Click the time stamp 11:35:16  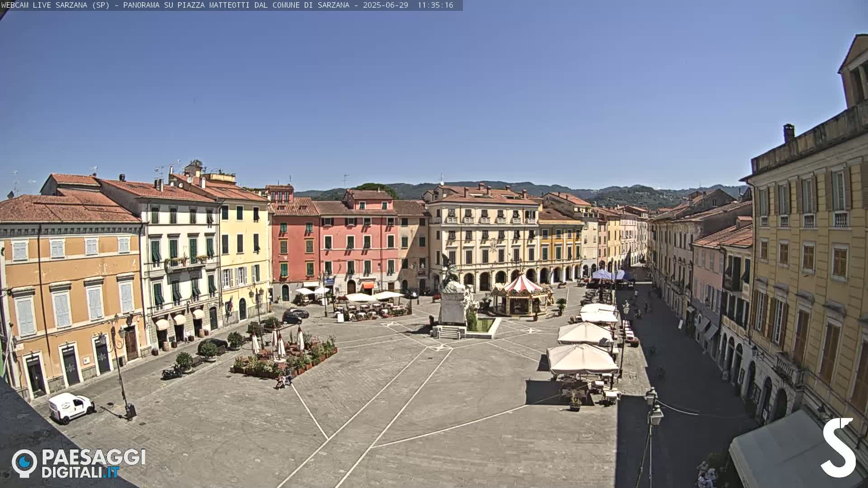tap(435, 5)
